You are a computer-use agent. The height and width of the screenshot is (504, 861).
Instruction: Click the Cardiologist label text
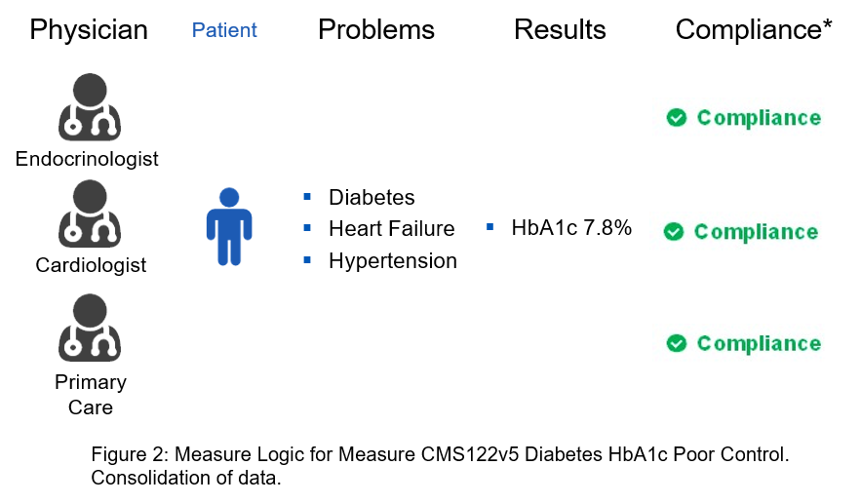tap(91, 265)
